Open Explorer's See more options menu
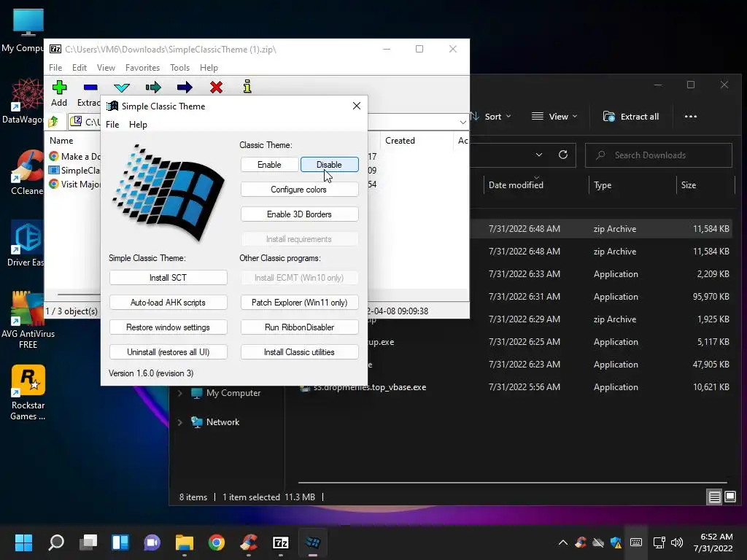747x560 pixels. pyautogui.click(x=691, y=117)
